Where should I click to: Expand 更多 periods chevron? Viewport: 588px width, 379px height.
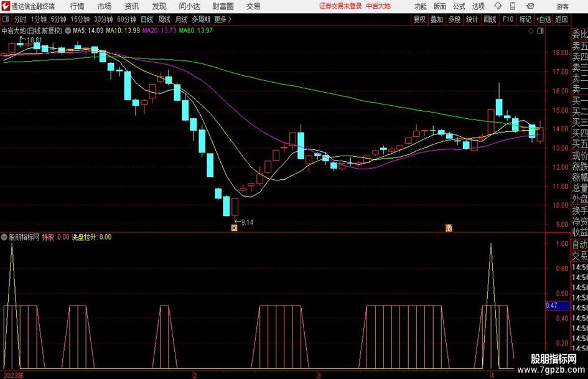230,19
